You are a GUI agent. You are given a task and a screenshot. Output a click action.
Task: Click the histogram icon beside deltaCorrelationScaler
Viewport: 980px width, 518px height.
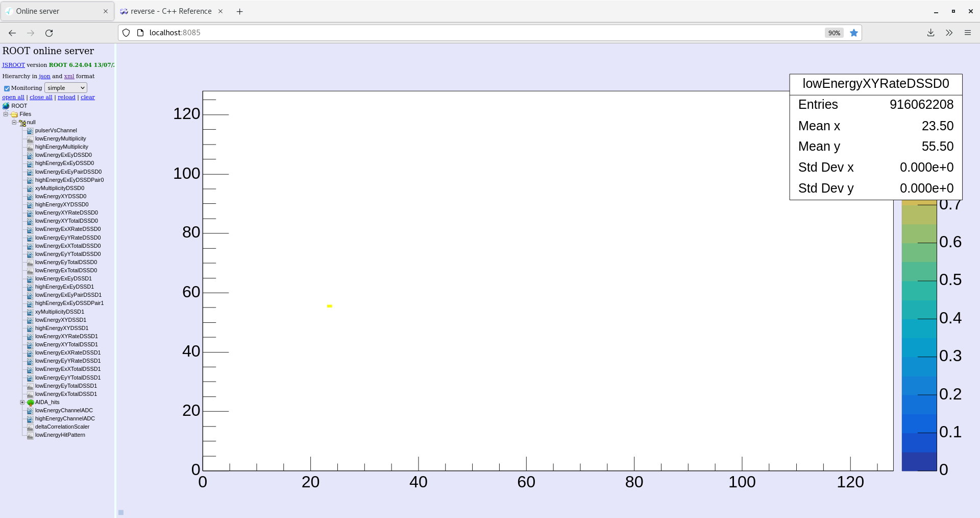pos(30,427)
